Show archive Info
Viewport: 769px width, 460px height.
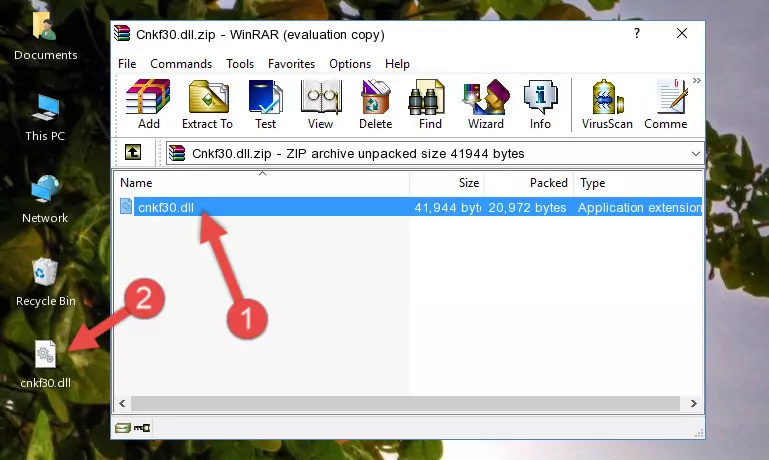pos(540,104)
